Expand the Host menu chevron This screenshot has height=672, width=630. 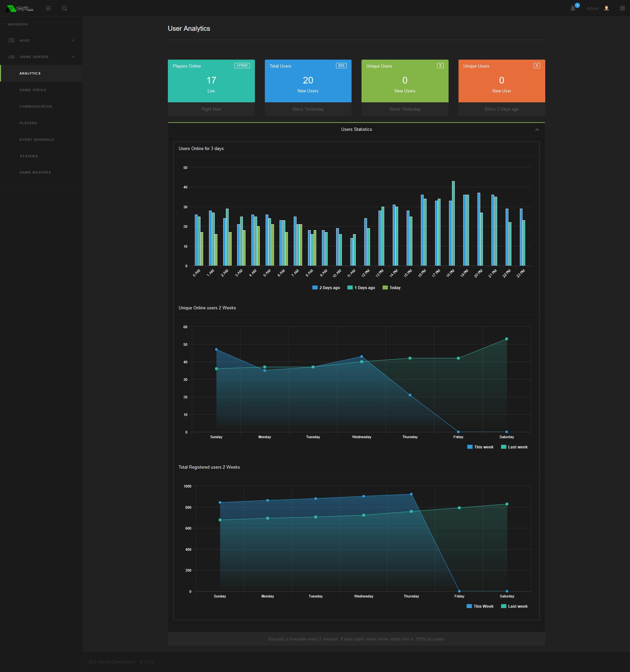point(73,40)
